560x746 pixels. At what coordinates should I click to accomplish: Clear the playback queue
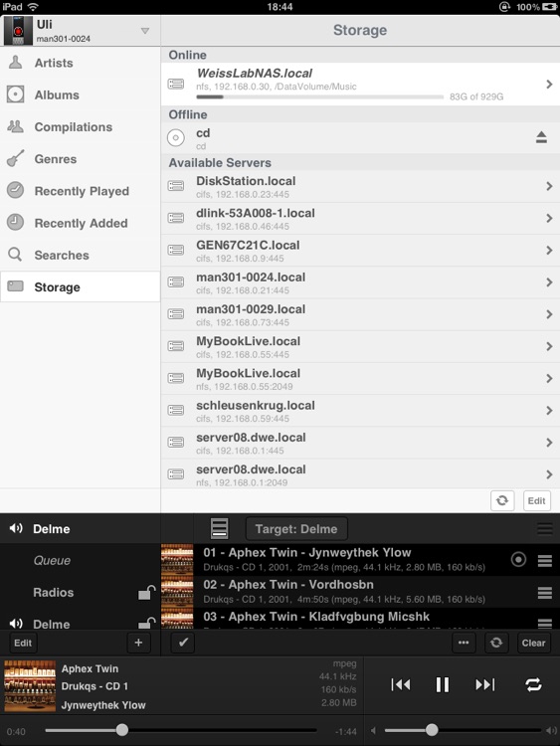point(533,643)
